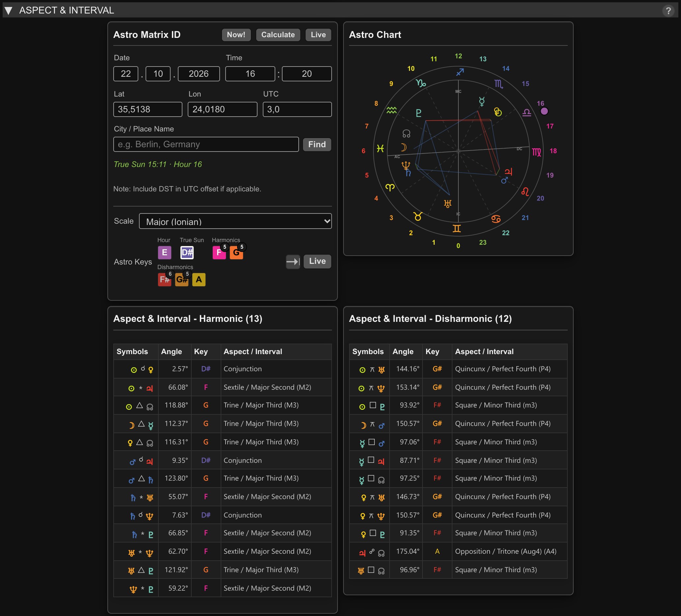This screenshot has height=616, width=681.
Task: Click the Disharmonic table row with angle 144.16°
Action: tap(458, 369)
